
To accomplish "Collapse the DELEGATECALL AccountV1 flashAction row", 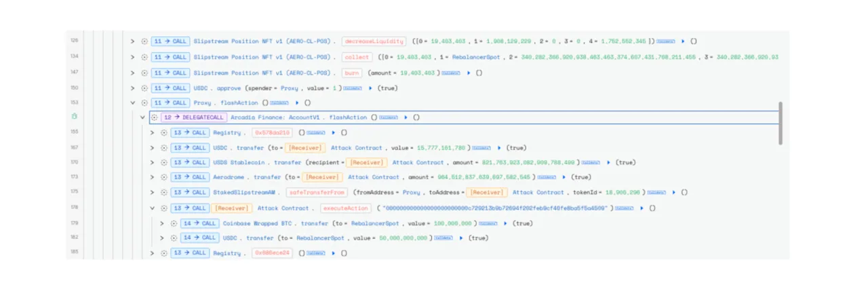I will point(142,117).
